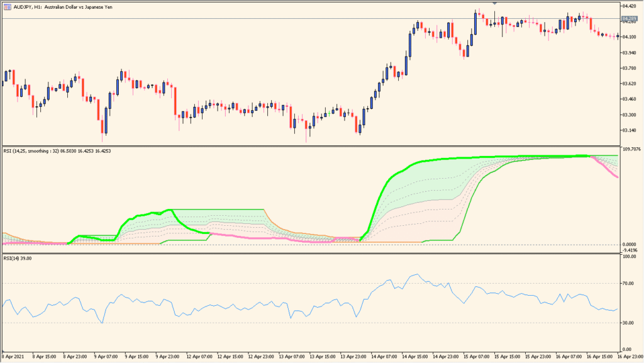This screenshot has width=644, height=363.
Task: Click the highlighted current price 84.289 marker
Action: [x=629, y=18]
